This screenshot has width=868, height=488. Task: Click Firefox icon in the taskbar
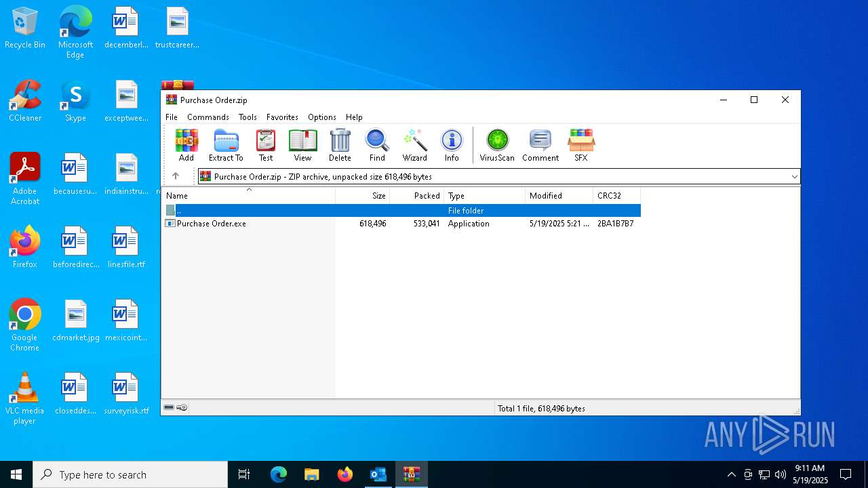(x=344, y=474)
